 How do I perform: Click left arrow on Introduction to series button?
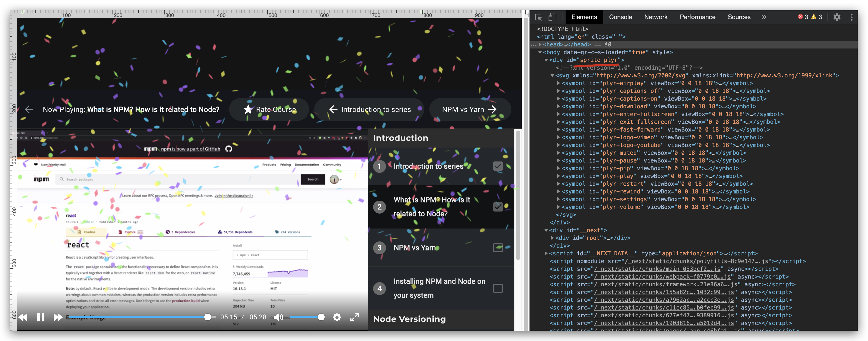point(333,109)
